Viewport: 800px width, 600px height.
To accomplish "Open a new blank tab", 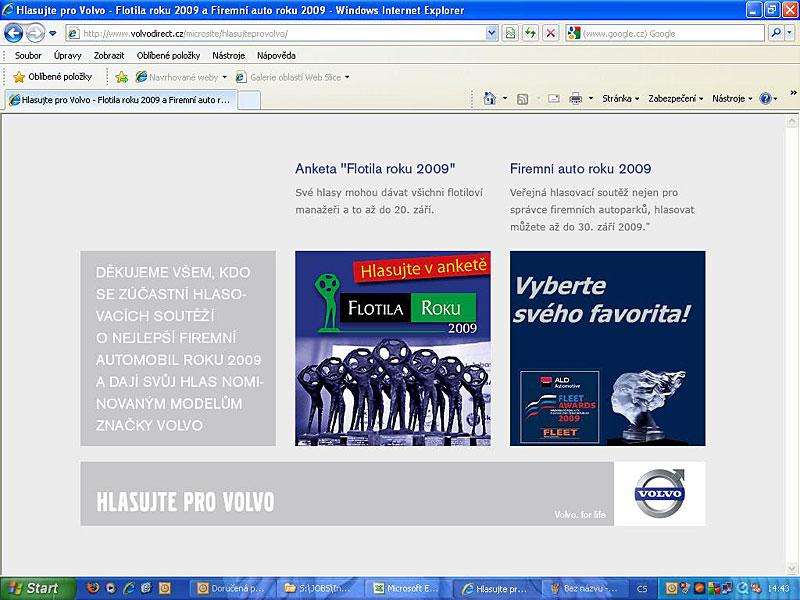I will pos(249,100).
